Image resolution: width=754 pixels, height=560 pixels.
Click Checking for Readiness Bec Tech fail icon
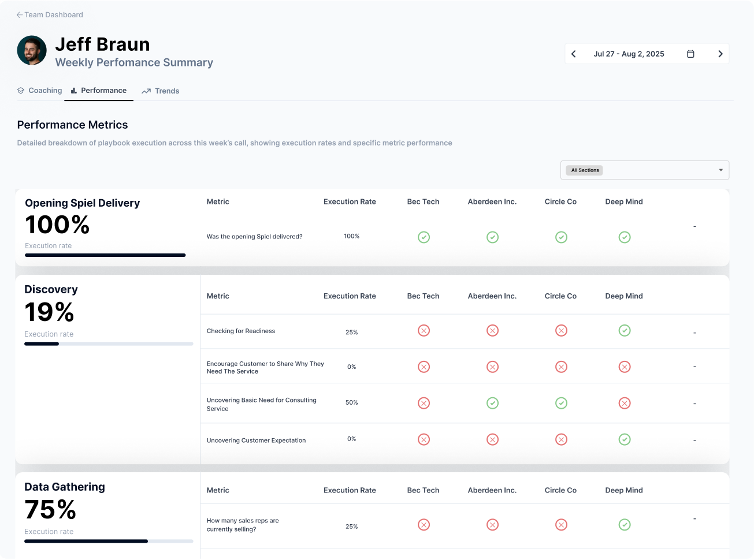tap(424, 331)
